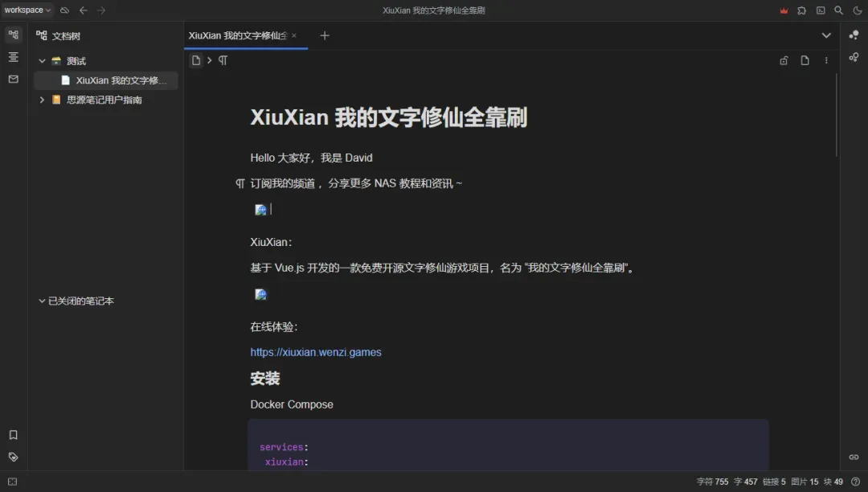Open document XiuXian 我的文字修... in tree
The image size is (868, 492).
click(x=106, y=80)
